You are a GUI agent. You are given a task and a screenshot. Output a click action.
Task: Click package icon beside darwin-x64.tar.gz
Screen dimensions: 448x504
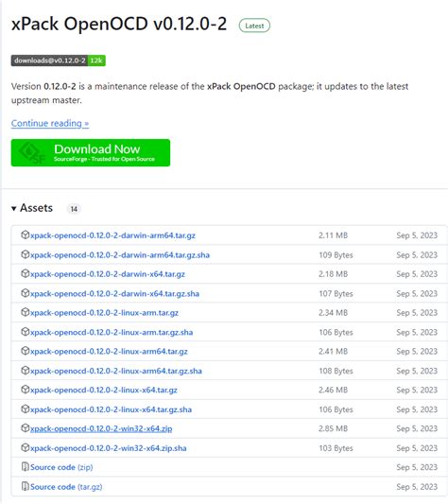[26, 273]
